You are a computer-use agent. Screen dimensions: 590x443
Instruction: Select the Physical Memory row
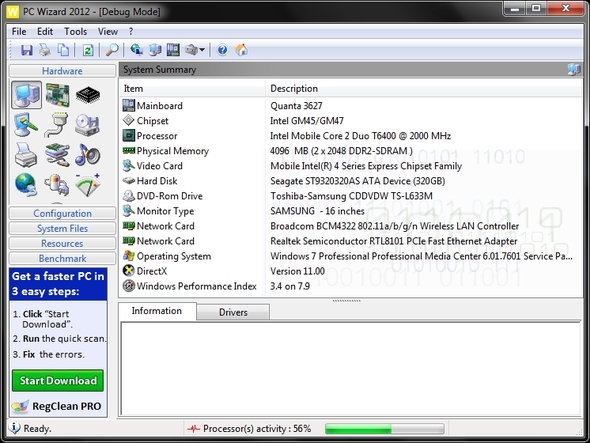coord(351,151)
